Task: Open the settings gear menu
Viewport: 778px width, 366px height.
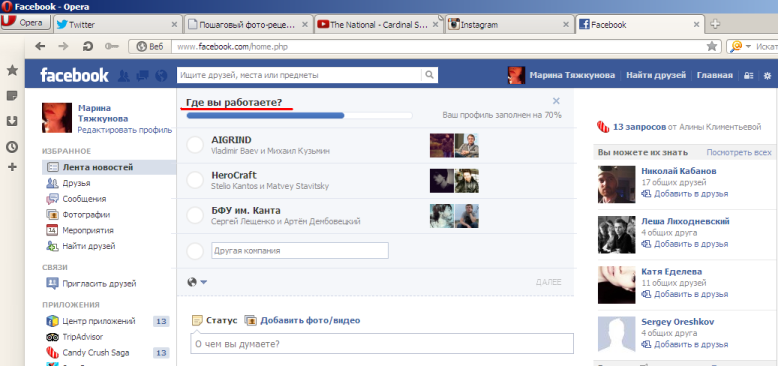Action: point(767,76)
